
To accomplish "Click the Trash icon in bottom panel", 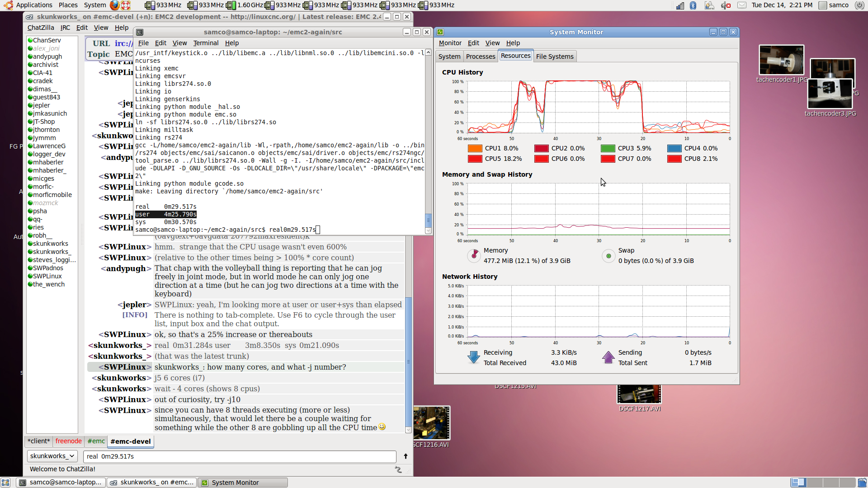I will [862, 483].
